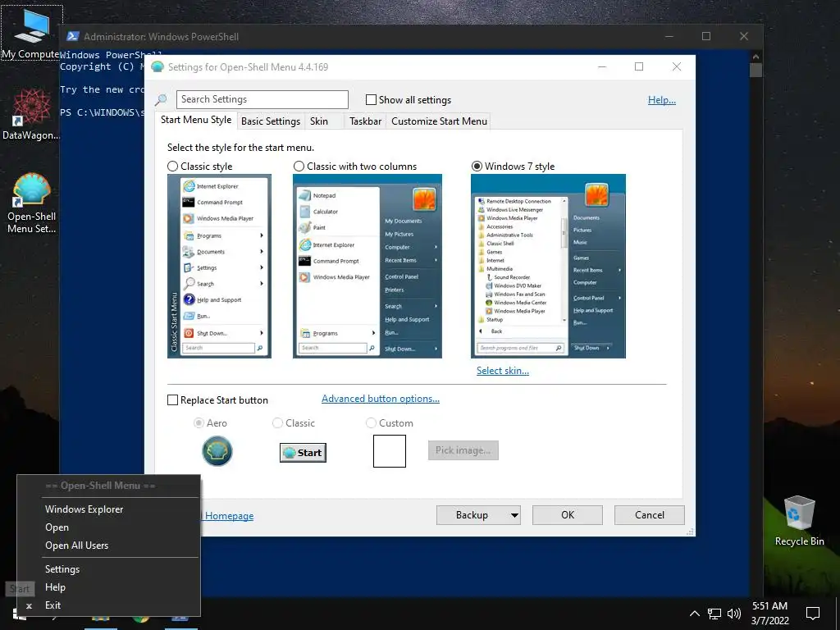Close the PowerShell window
Screen dimensions: 840x630
click(743, 36)
